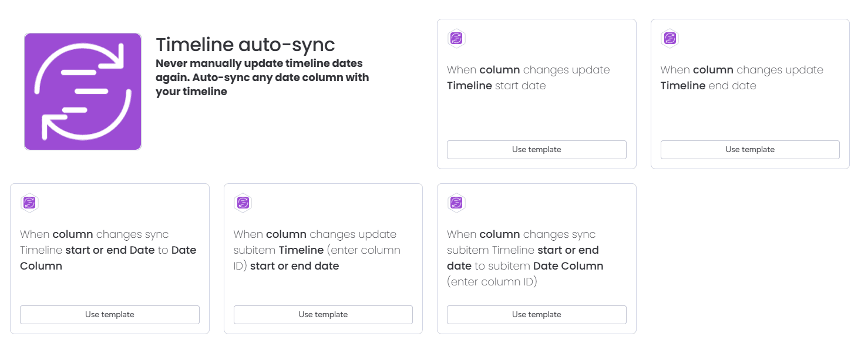
Task: Use template for updating Timeline start date
Action: (x=536, y=149)
